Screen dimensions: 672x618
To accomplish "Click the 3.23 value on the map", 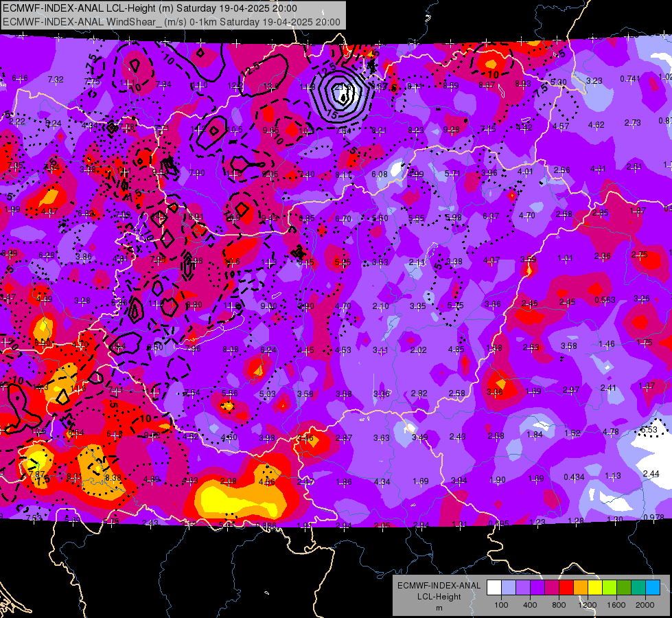I will [594, 80].
